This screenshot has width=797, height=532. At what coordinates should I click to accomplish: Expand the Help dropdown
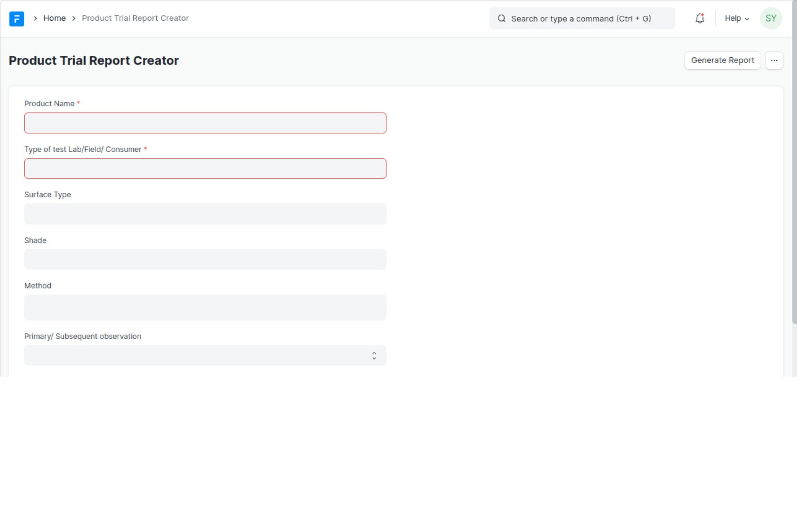(x=737, y=19)
